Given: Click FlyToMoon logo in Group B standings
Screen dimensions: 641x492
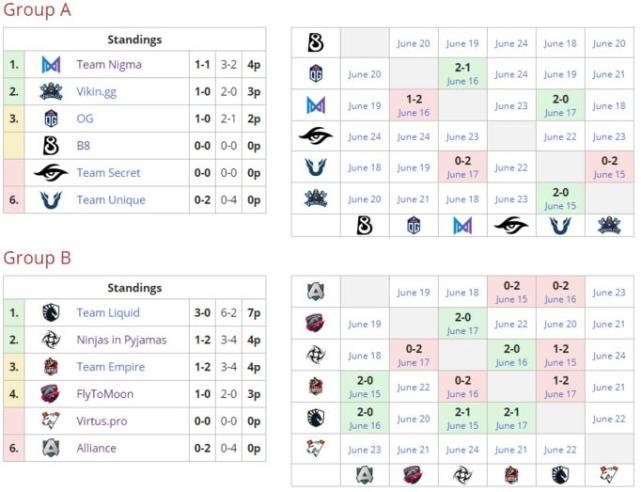Looking at the screenshot, I should [51, 394].
